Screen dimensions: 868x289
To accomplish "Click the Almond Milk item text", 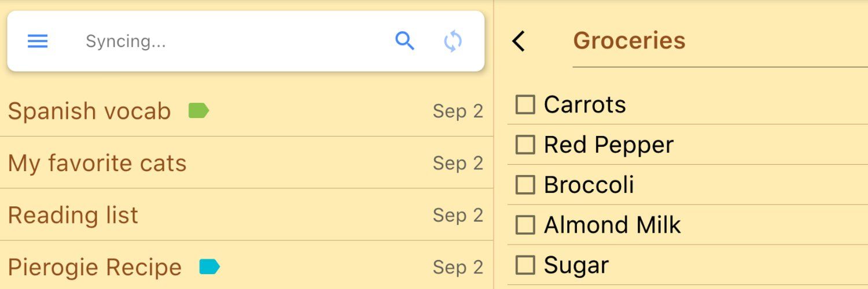I will pos(612,225).
